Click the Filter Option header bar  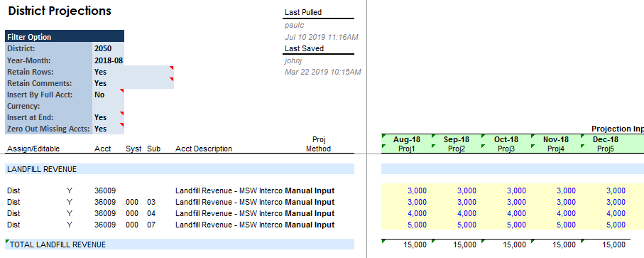click(65, 36)
